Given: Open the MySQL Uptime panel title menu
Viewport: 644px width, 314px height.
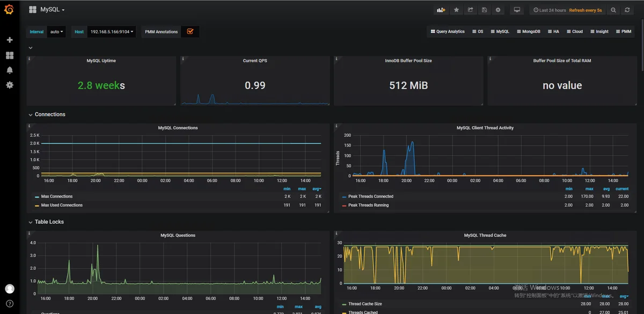Looking at the screenshot, I should coord(101,61).
